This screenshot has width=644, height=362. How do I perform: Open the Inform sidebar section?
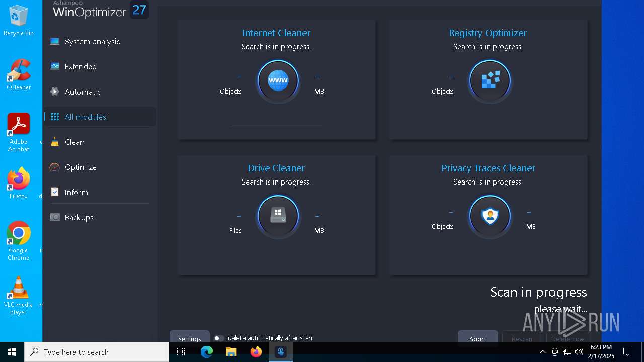coord(100,192)
